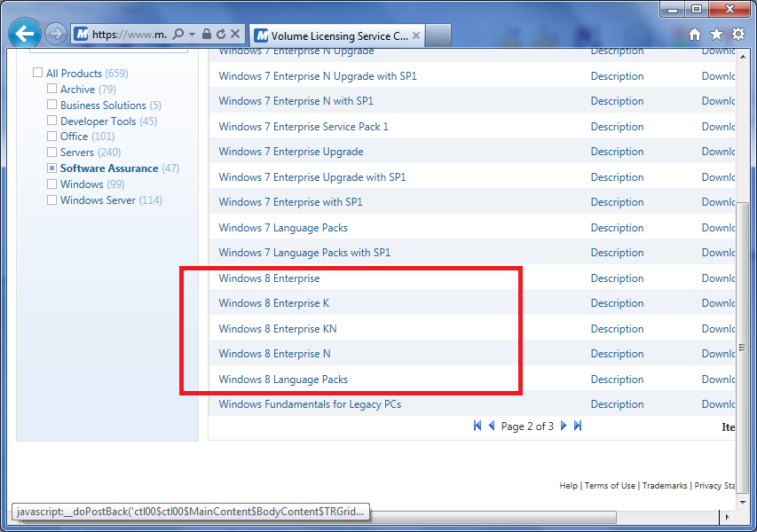Check the Office filter checkbox
The height and width of the screenshot is (532, 757).
pos(51,136)
